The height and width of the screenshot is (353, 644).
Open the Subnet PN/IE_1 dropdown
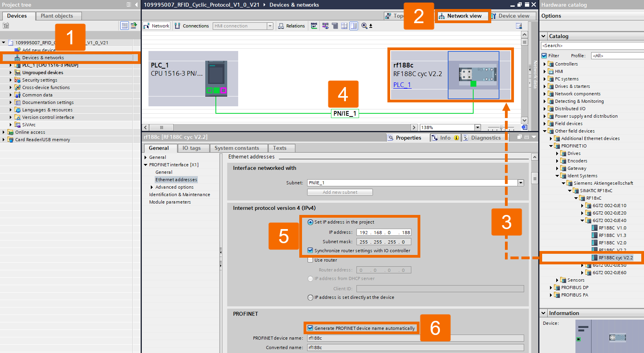(x=521, y=183)
